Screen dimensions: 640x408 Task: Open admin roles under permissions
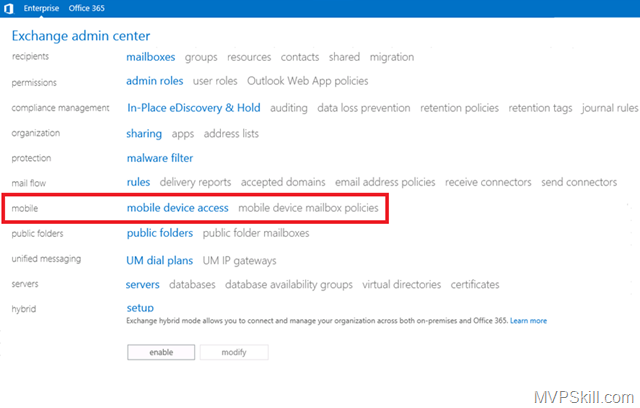155,81
